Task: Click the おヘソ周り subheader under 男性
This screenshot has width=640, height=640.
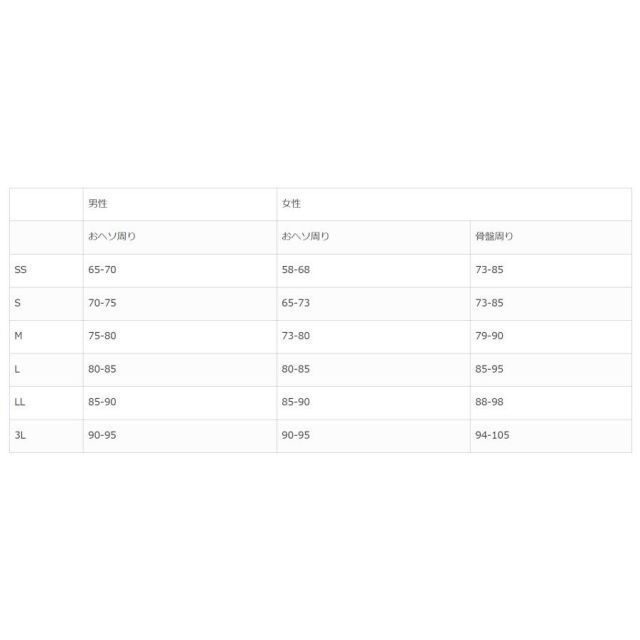Action: 113,237
